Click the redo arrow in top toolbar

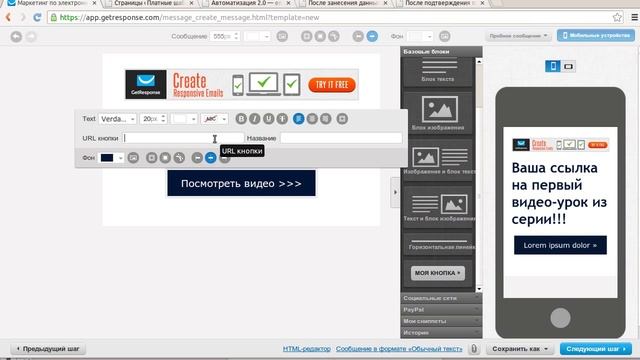tap(31, 37)
